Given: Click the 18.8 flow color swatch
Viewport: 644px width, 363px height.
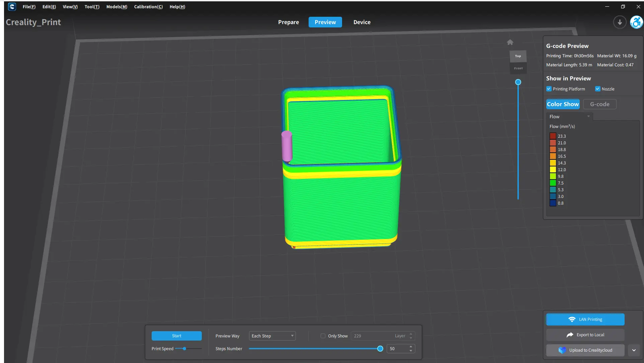Looking at the screenshot, I should [553, 150].
